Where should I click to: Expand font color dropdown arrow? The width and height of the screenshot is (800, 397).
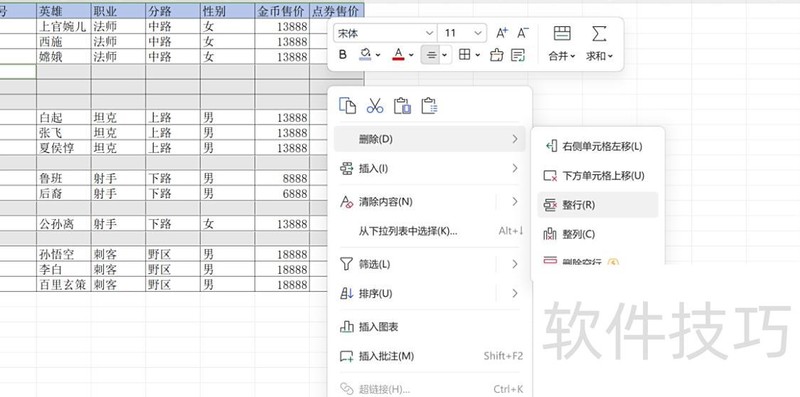411,55
